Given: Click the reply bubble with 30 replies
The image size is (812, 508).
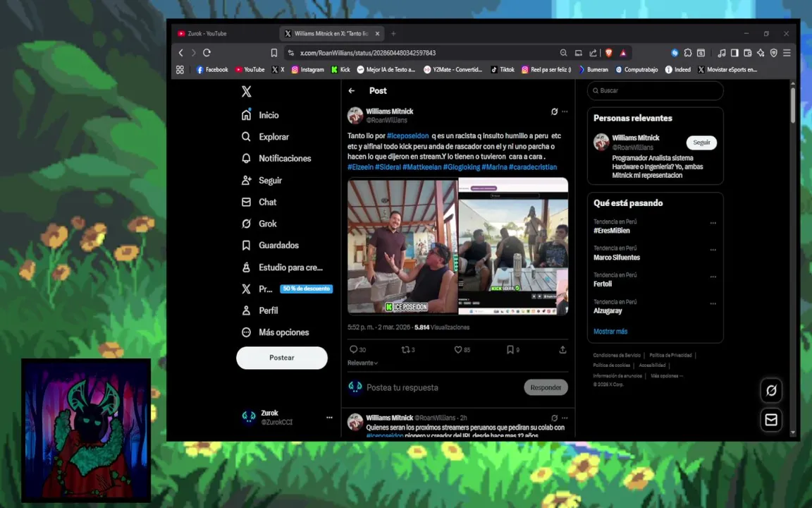Looking at the screenshot, I should click(357, 350).
